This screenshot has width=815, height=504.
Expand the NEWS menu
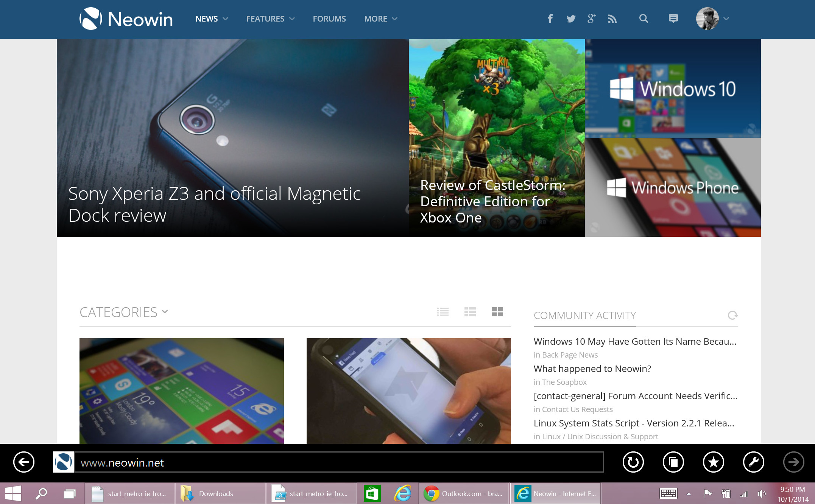212,19
